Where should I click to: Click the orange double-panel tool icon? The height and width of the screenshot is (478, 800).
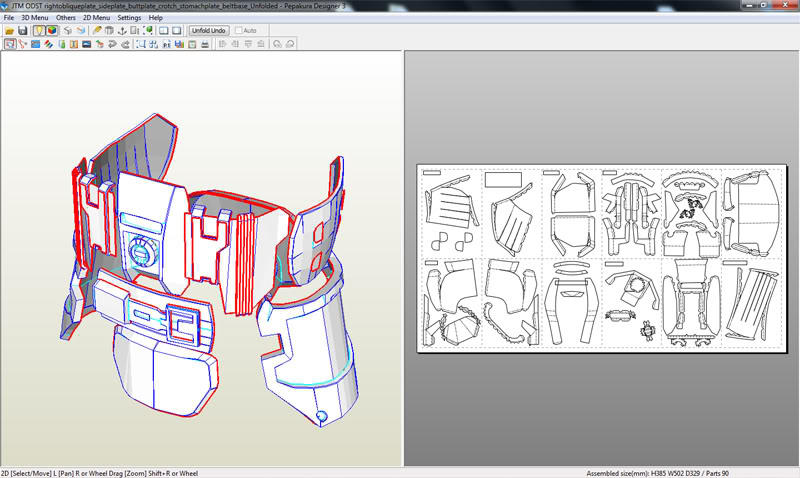tap(74, 44)
